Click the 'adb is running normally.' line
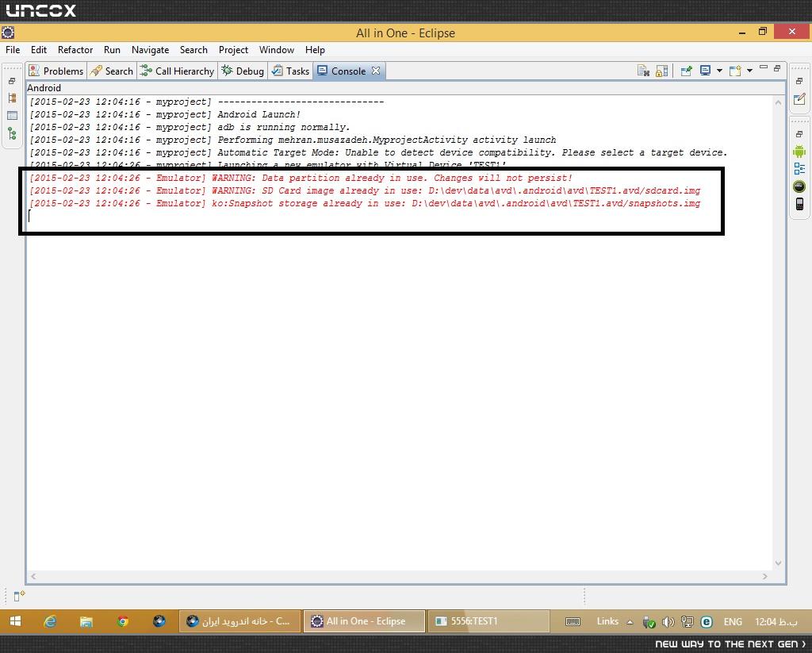812x653 pixels. 190,127
